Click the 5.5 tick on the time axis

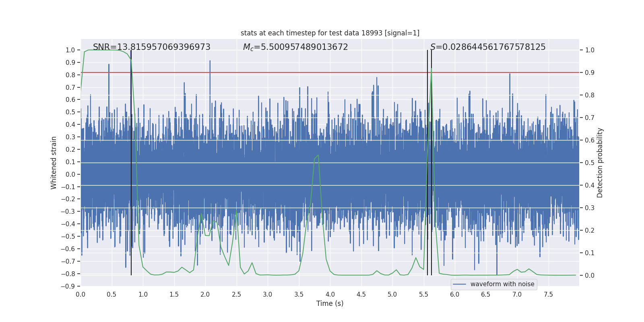pos(423,295)
